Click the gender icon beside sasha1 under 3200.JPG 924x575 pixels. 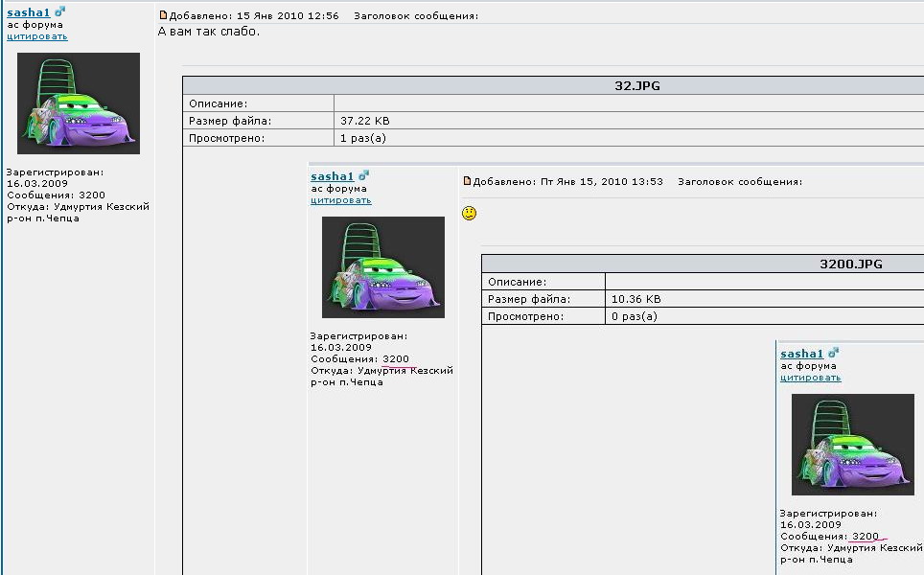(833, 354)
